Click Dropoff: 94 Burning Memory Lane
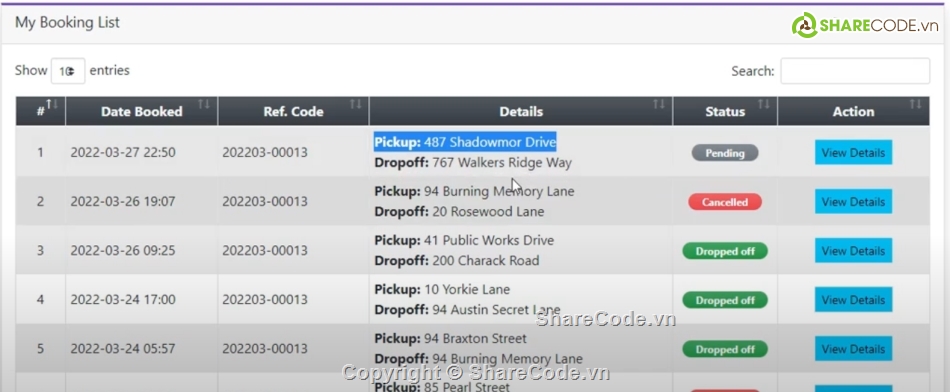Viewport: 950px width, 392px height. 479,359
